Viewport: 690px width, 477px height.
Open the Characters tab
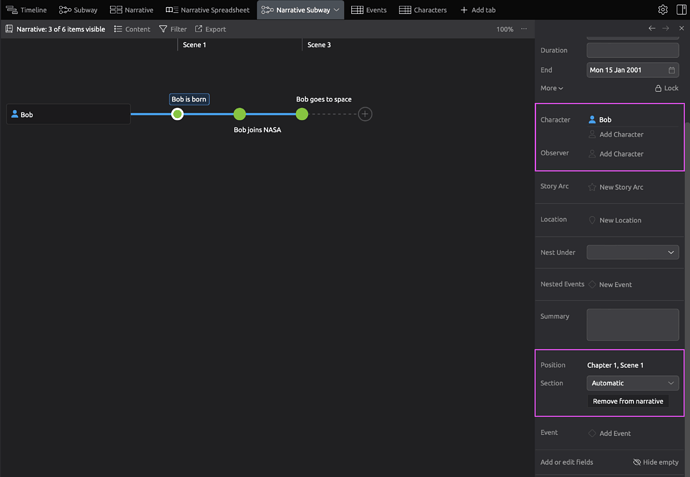[x=423, y=9]
